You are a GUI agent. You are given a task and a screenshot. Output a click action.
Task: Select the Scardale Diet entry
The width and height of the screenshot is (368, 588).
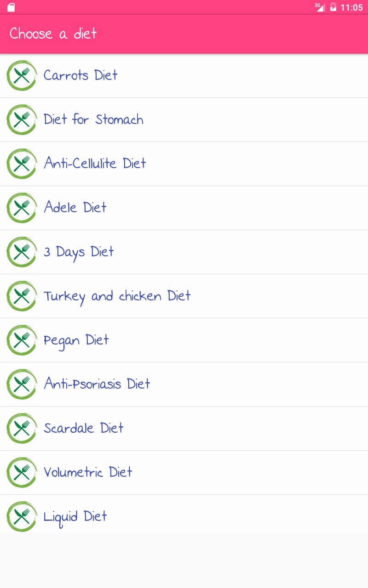84,428
